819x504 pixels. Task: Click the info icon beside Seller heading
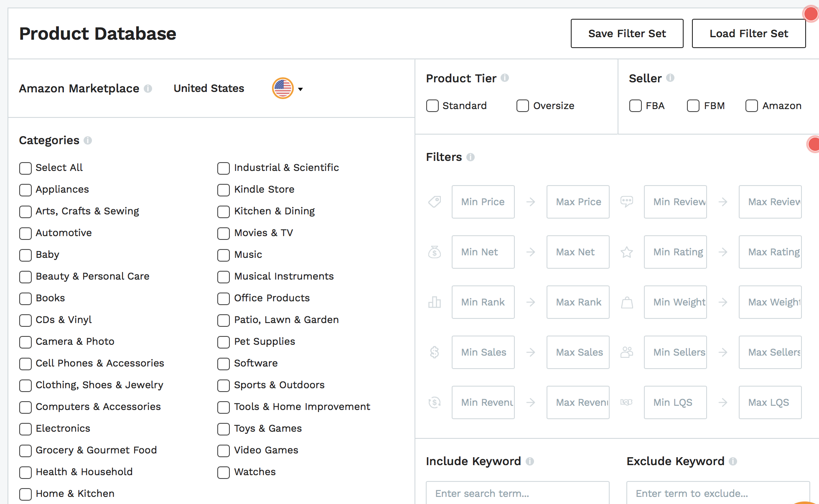670,78
